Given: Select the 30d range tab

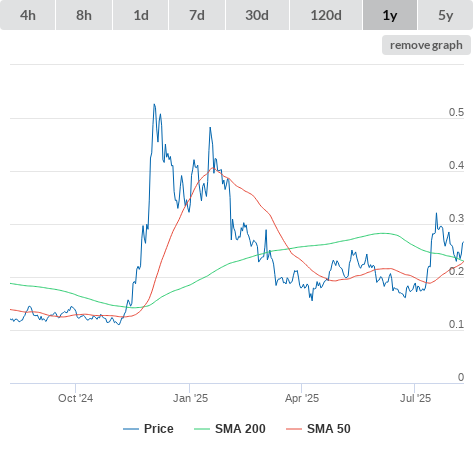Looking at the screenshot, I should click(x=257, y=15).
